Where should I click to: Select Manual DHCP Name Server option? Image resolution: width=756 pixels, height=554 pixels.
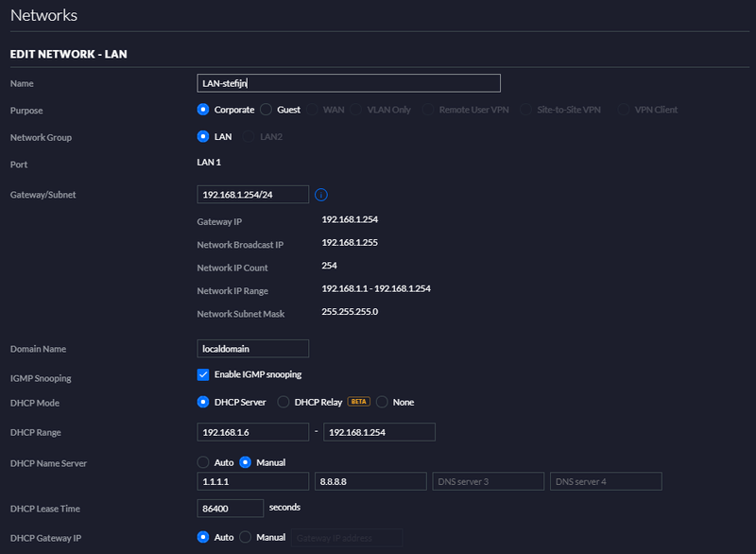point(245,462)
